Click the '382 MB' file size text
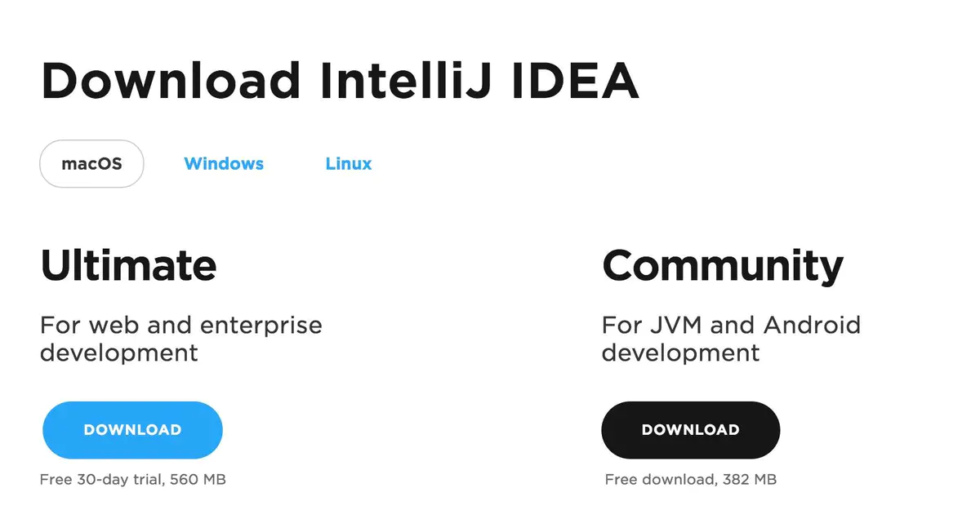Screen dimensions: 980x519 pos(750,480)
